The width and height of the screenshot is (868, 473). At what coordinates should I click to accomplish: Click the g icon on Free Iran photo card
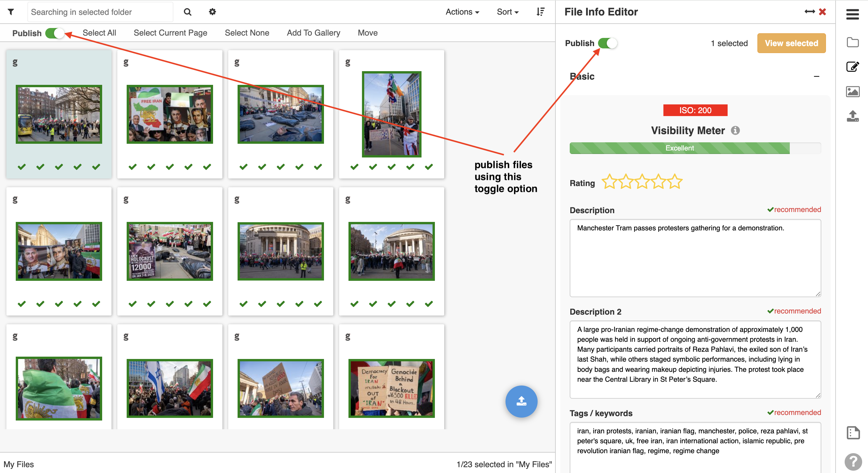point(126,62)
